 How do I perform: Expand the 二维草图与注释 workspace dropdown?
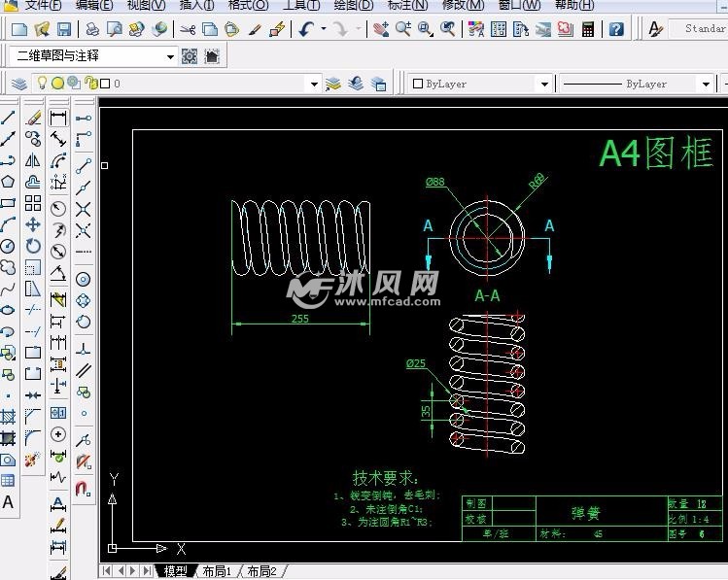[x=170, y=56]
